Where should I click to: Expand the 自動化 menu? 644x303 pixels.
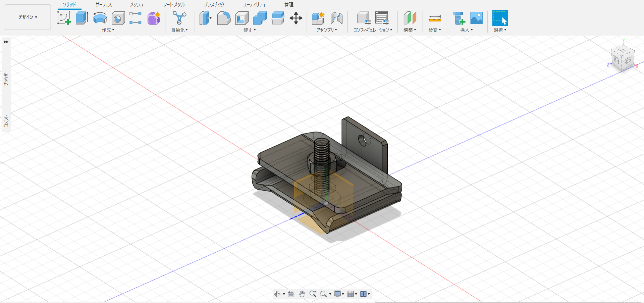179,30
